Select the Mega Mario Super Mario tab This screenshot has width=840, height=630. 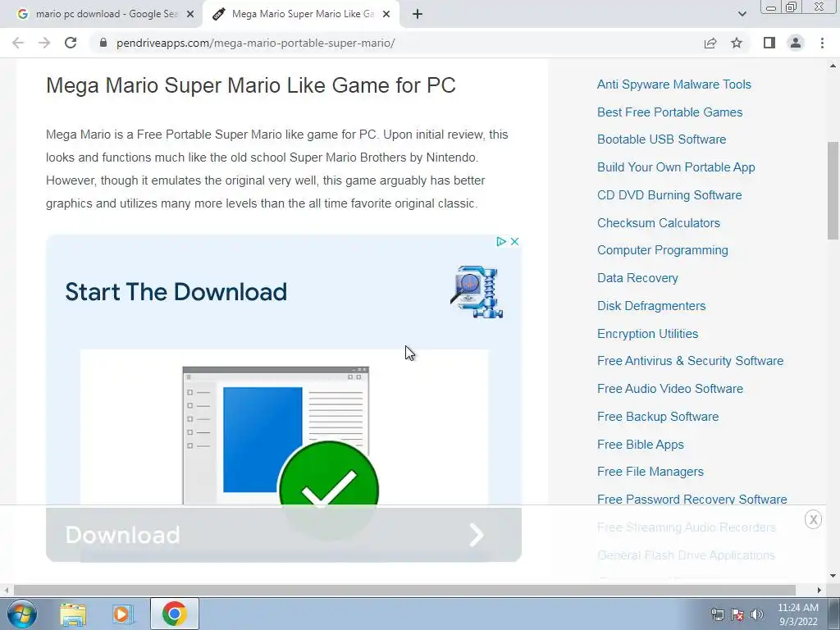coord(302,14)
